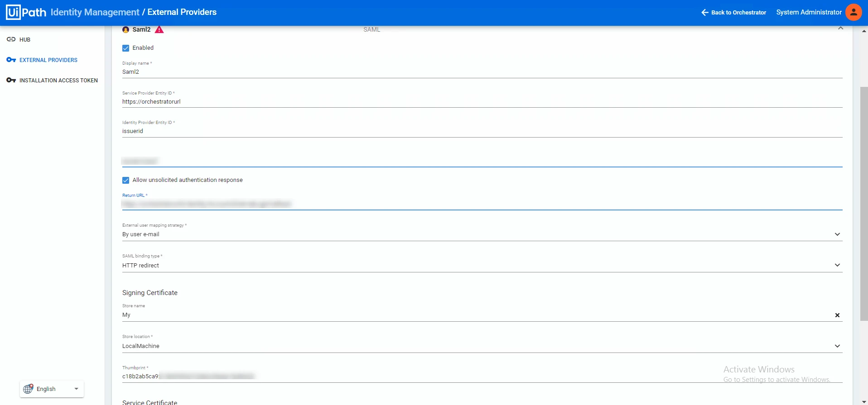
Task: Click the Identity Provider Entity ID field
Action: 482,131
